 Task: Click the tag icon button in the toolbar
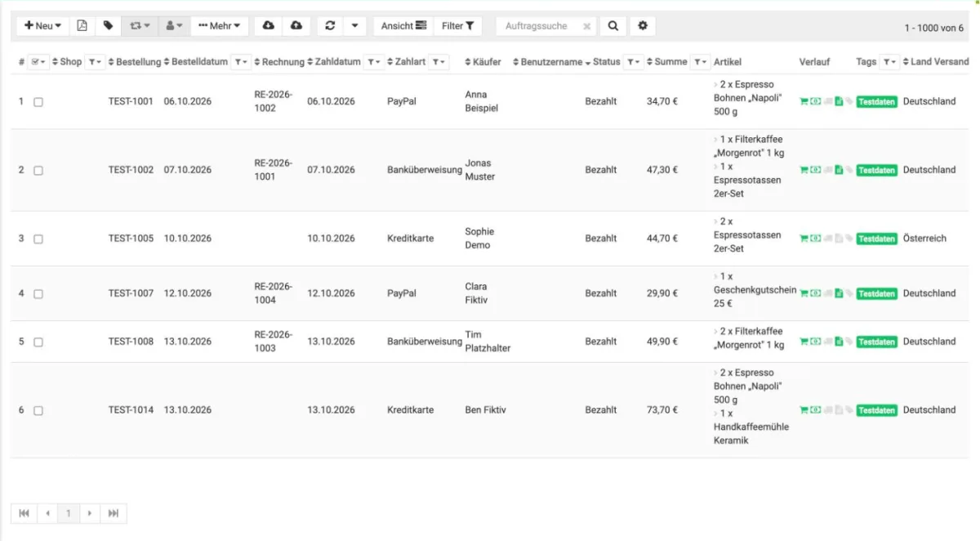click(108, 26)
